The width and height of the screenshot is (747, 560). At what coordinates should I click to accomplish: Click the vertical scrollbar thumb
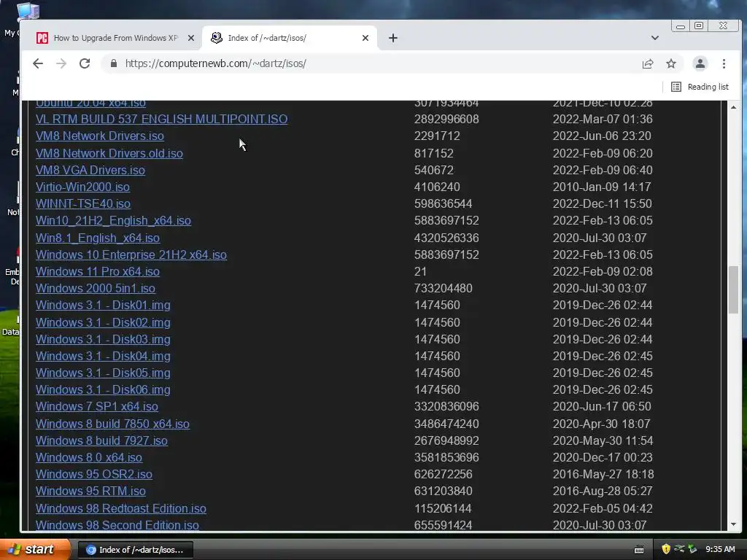click(733, 289)
